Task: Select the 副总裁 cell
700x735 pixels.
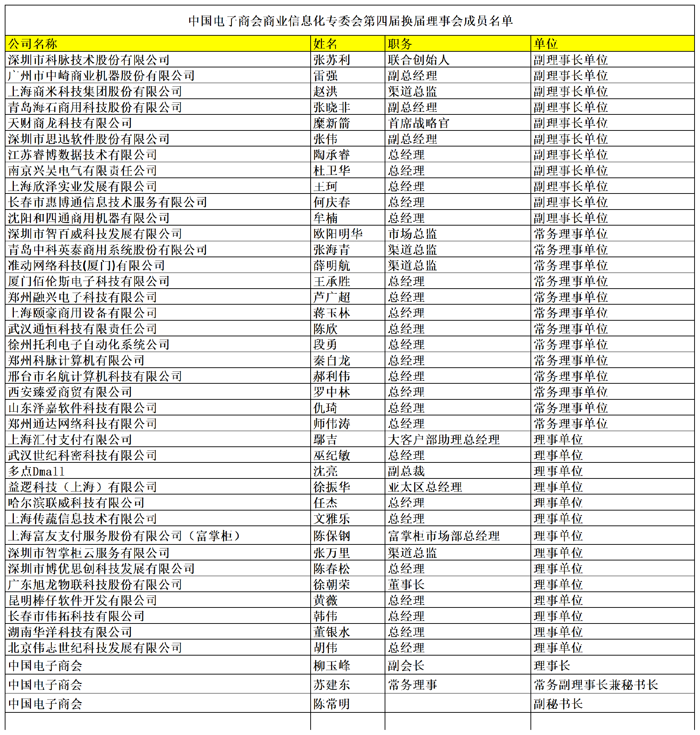Action: click(458, 471)
